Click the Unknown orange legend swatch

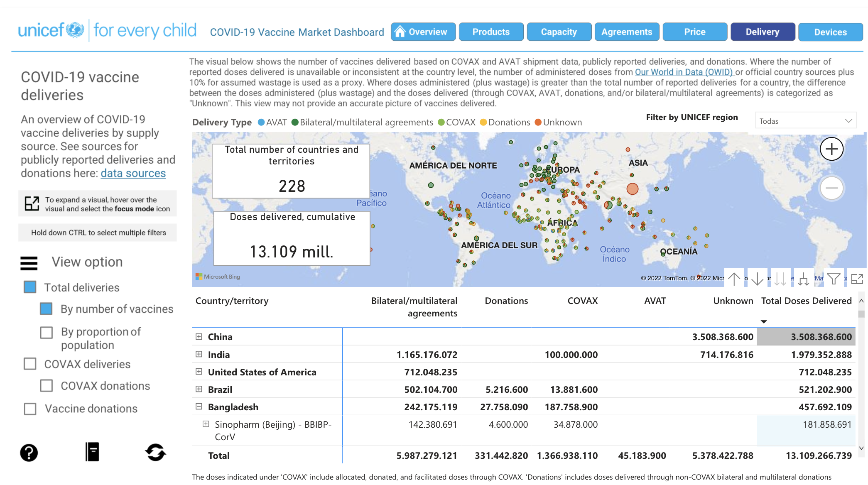point(538,122)
